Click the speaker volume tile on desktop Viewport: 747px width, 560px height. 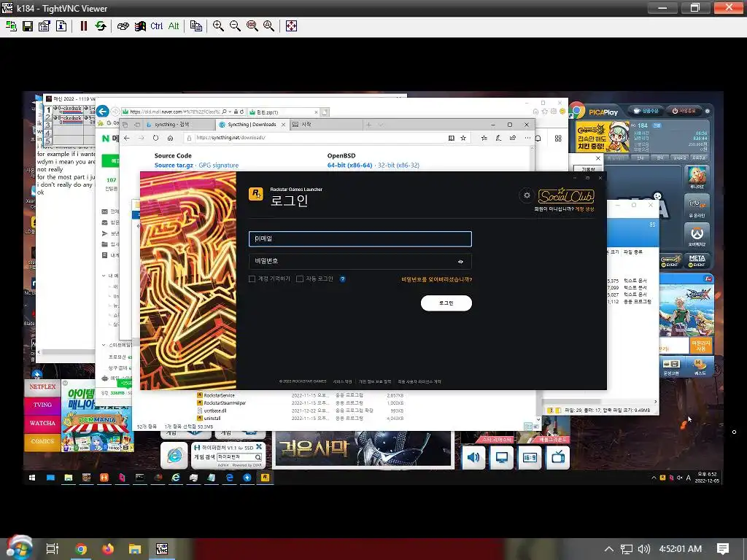(473, 458)
